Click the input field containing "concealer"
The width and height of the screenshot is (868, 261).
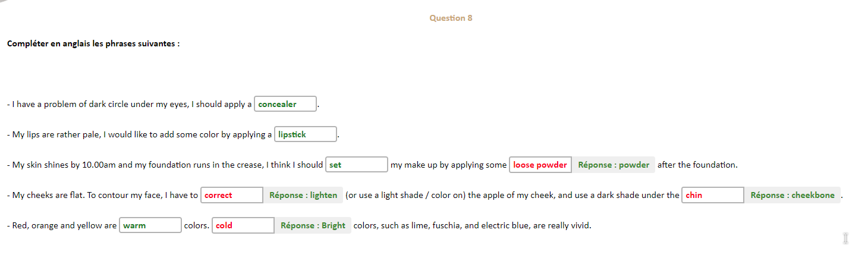click(x=285, y=104)
